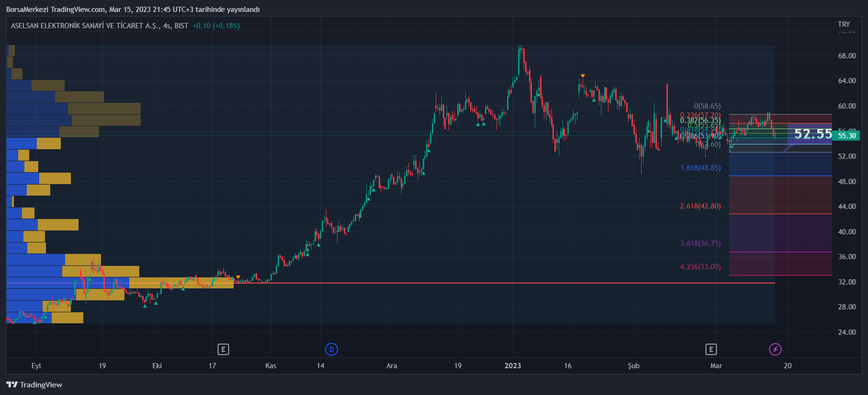Select the 3.618(36.75) Fibonacci level label

700,243
